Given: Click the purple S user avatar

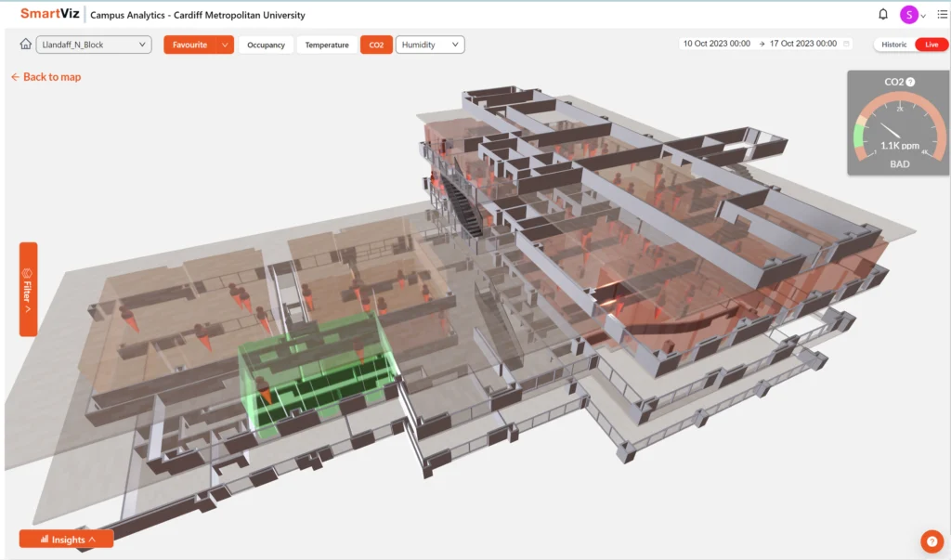Looking at the screenshot, I should tap(908, 15).
